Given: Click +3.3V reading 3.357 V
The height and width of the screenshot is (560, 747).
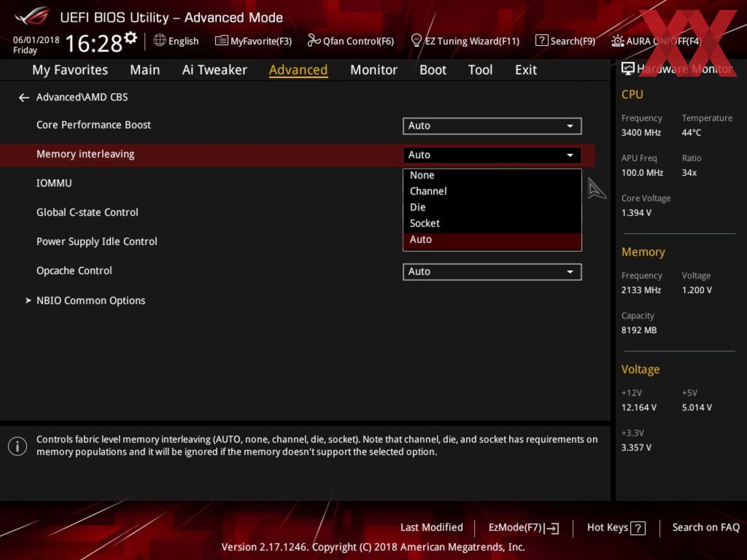Looking at the screenshot, I should tap(636, 447).
